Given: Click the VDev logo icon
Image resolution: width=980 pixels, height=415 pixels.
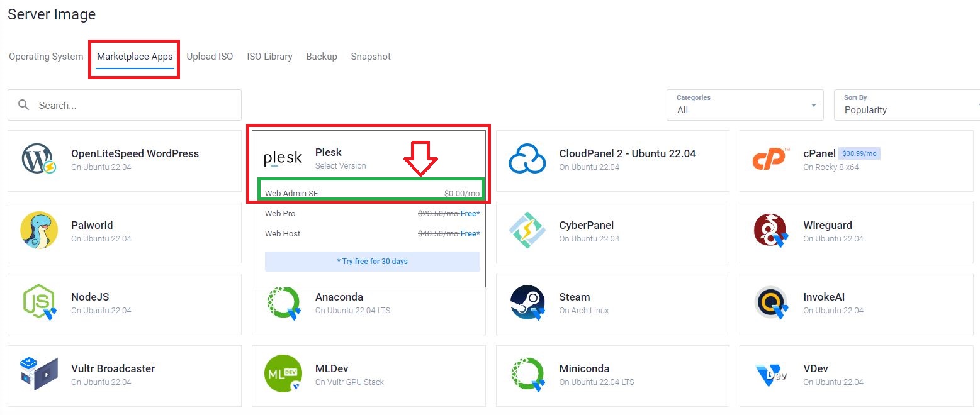Looking at the screenshot, I should coord(771,375).
